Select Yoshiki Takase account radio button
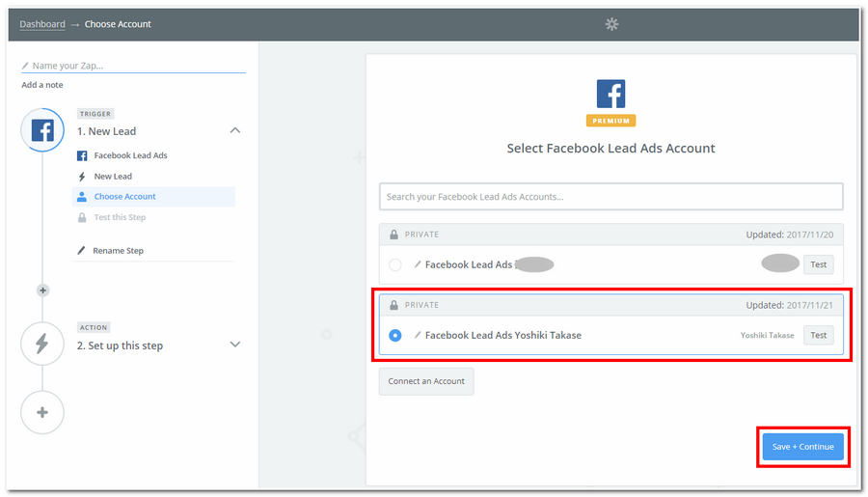This screenshot has width=868, height=497. pos(395,335)
